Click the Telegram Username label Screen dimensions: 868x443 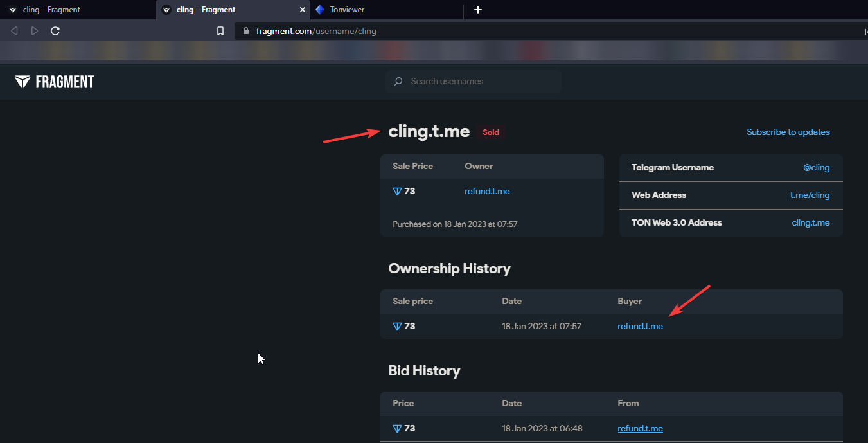click(673, 167)
